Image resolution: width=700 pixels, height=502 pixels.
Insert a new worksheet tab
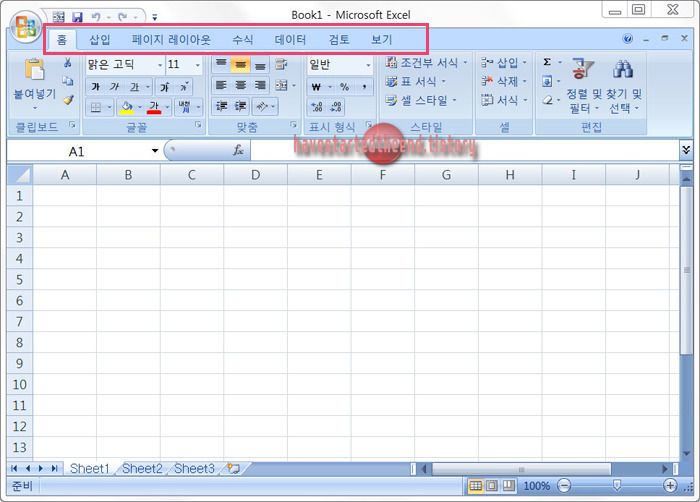(234, 469)
